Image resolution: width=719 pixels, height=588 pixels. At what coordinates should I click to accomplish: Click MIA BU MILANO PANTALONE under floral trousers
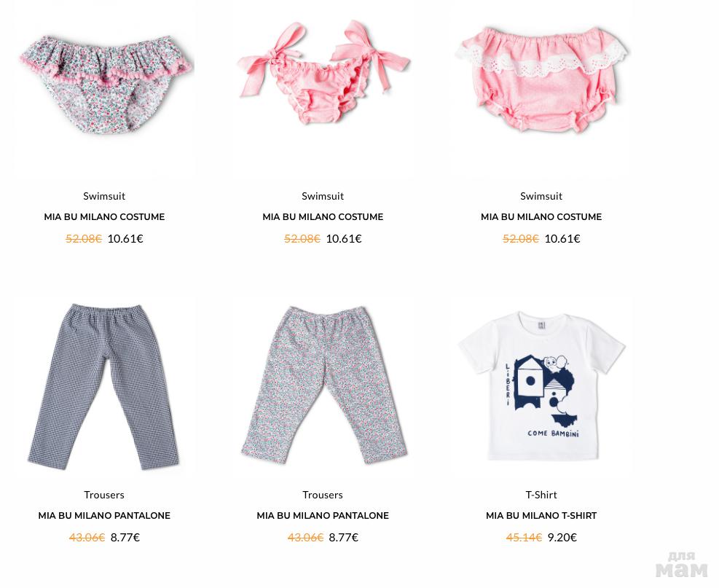click(323, 516)
